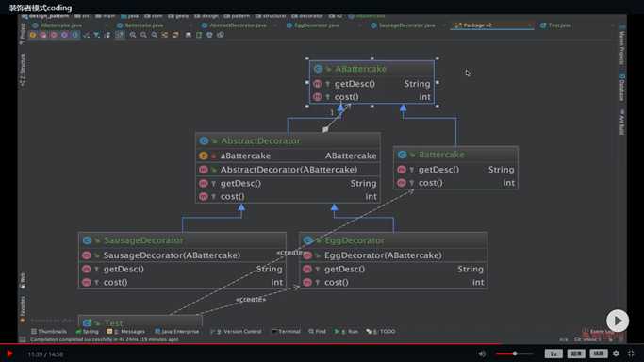Open the visibility filter funnel in diagram toolbar
The height and width of the screenshot is (362, 644).
click(x=96, y=35)
